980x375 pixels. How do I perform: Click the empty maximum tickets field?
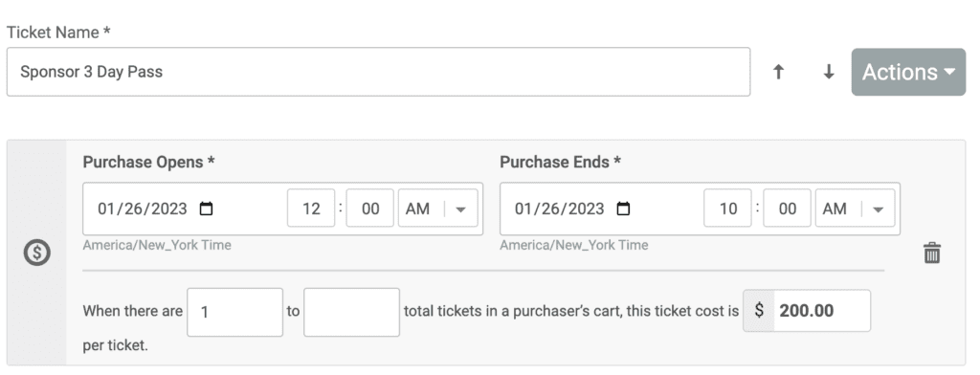352,312
